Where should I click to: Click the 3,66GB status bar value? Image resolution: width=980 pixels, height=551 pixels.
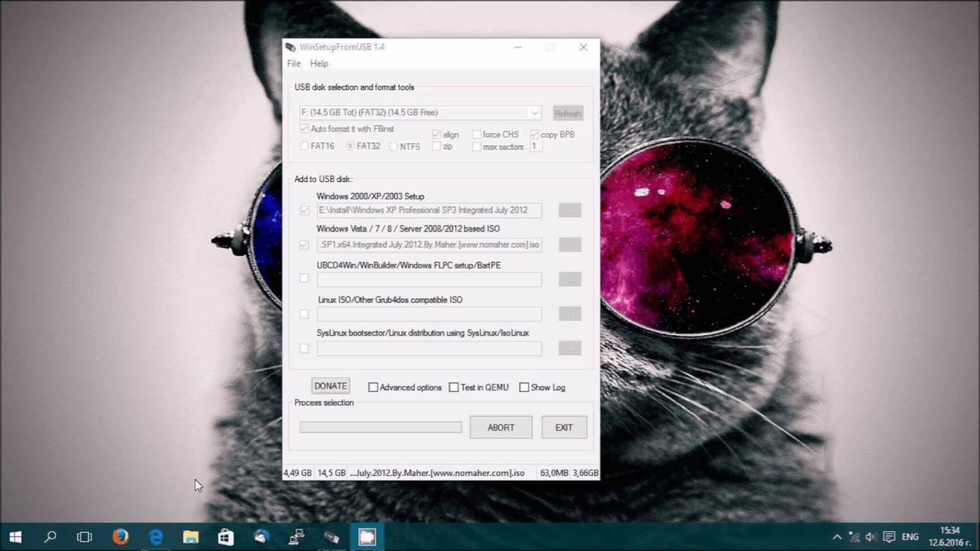click(585, 473)
